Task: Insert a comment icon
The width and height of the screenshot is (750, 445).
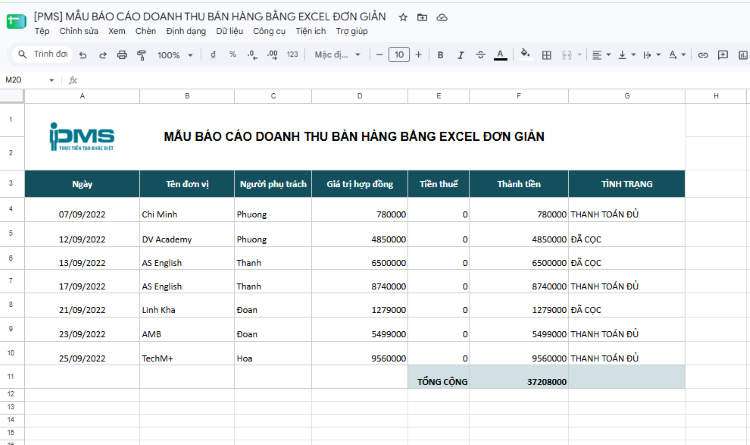Action: pyautogui.click(x=723, y=55)
